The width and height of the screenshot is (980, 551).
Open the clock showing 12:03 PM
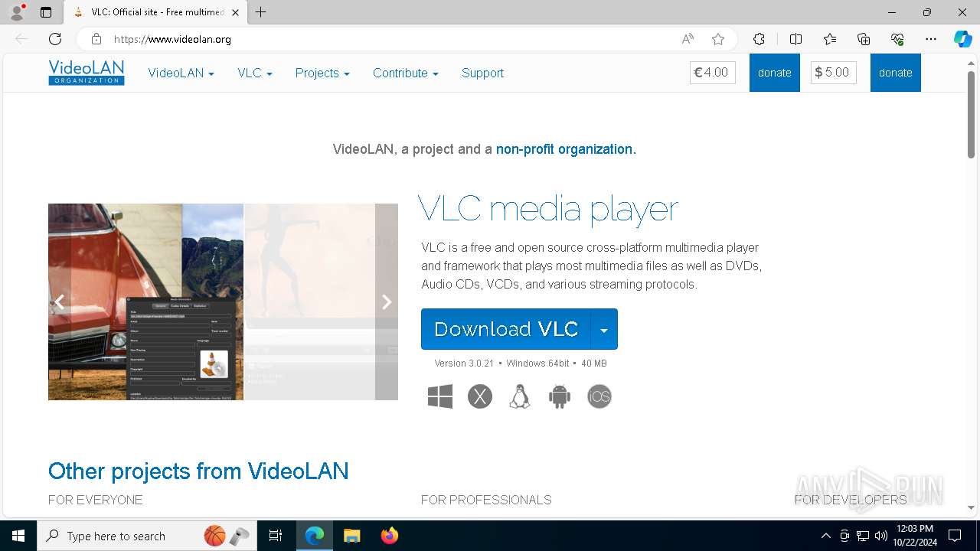[915, 536]
